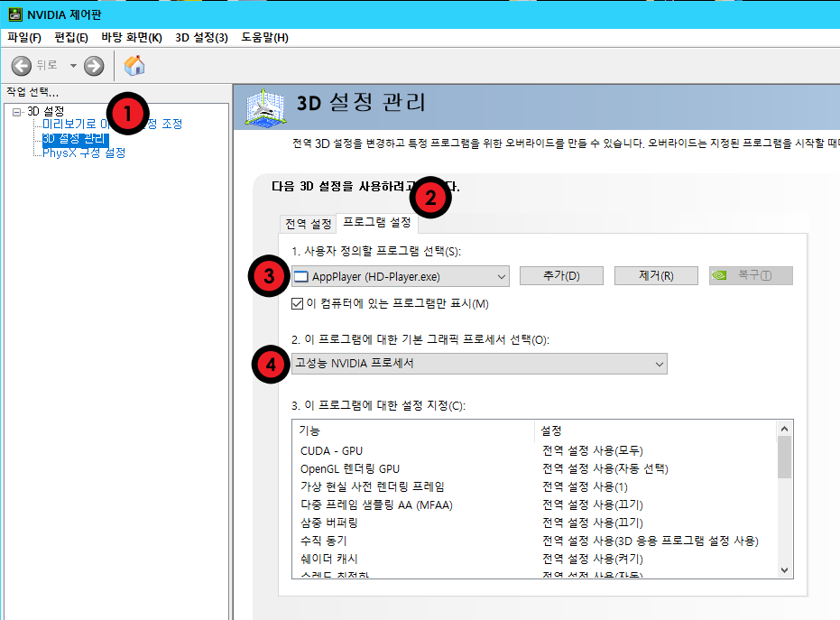Open the 도움말(H) menu

[x=264, y=38]
